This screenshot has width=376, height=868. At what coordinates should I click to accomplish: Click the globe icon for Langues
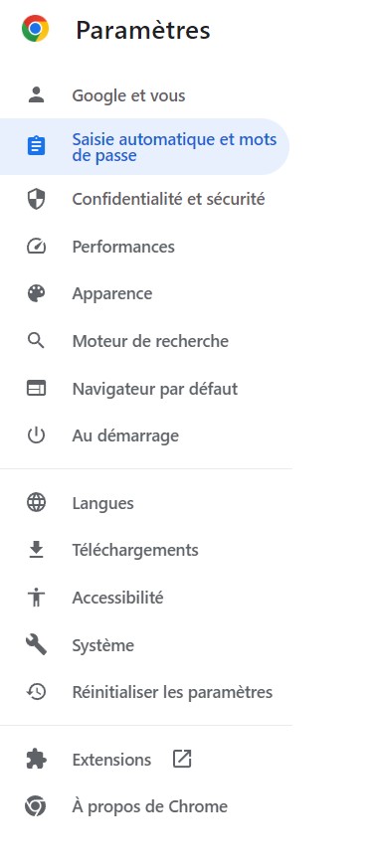click(36, 503)
